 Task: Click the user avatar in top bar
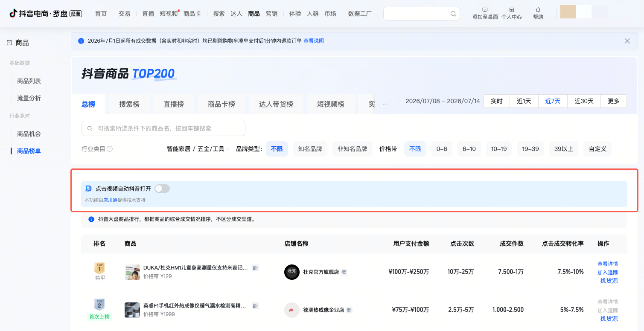pos(568,12)
